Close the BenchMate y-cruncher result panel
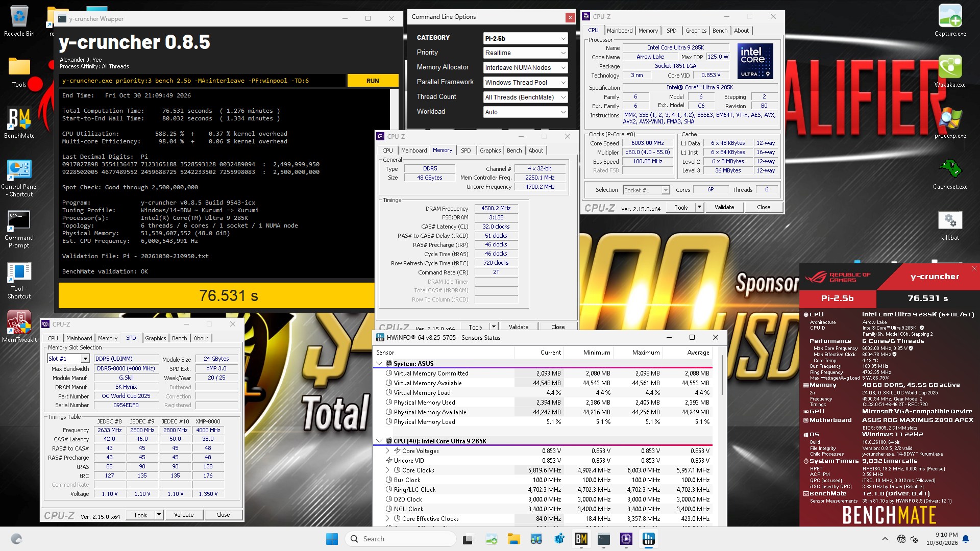Image resolution: width=980 pixels, height=551 pixels. tap(974, 268)
